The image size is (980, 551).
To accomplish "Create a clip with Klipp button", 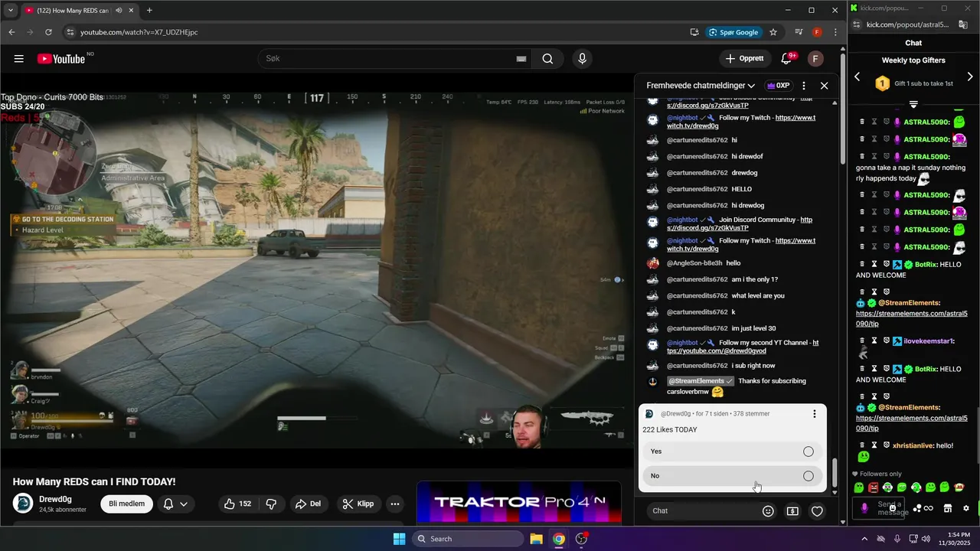I will pyautogui.click(x=358, y=504).
